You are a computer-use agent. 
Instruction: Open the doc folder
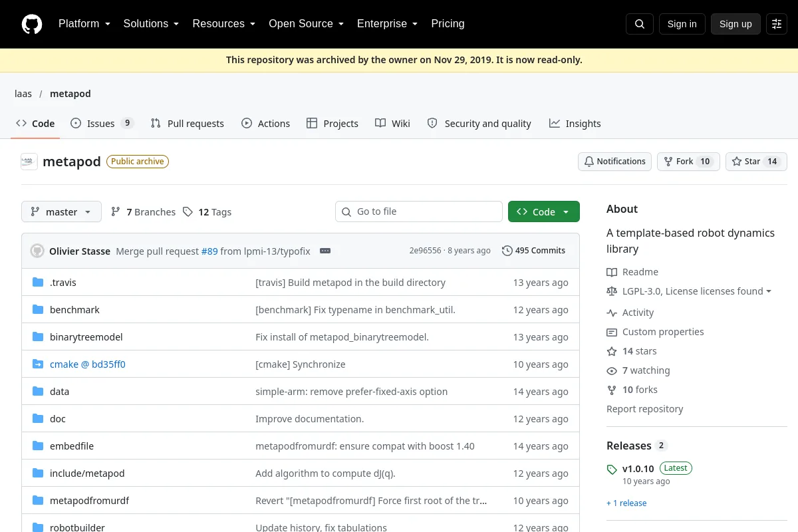point(58,419)
